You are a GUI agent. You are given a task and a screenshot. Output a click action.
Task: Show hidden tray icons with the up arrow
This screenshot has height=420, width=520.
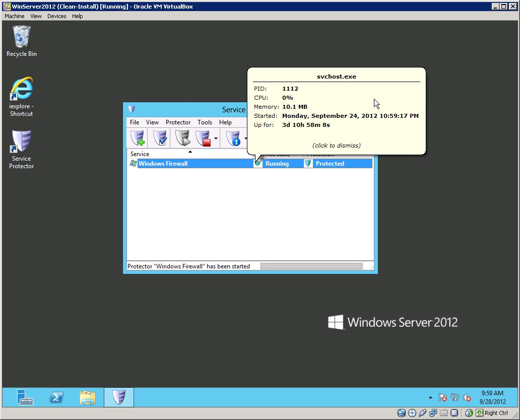click(x=430, y=397)
